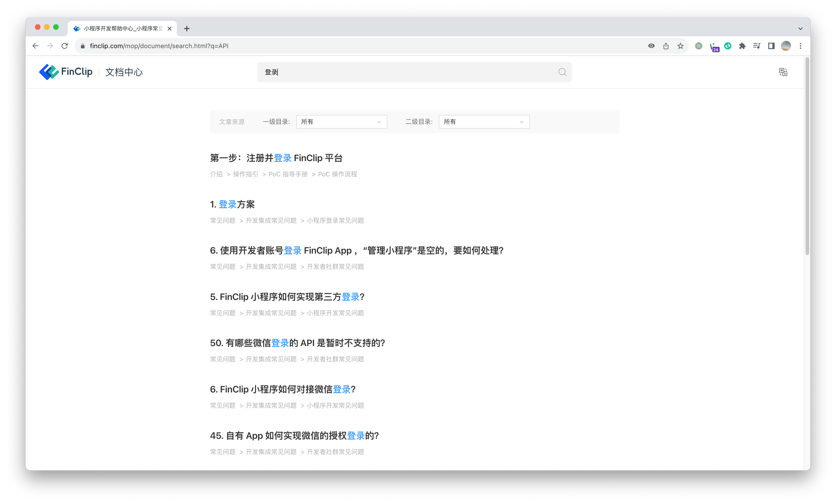Open result 1. 登录方案
The width and height of the screenshot is (836, 504).
click(x=232, y=204)
